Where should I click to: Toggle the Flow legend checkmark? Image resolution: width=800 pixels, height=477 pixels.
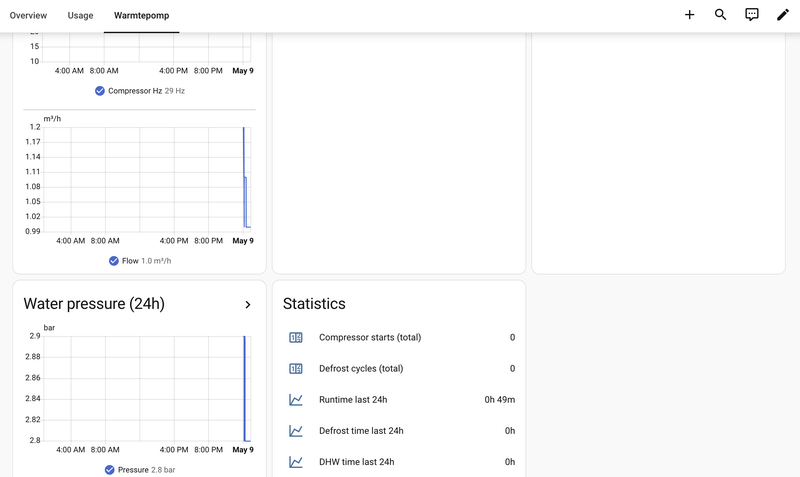point(113,261)
